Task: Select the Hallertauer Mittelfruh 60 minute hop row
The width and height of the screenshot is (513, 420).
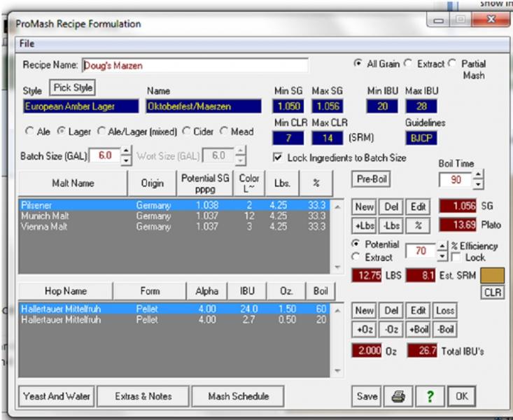Action: (174, 309)
